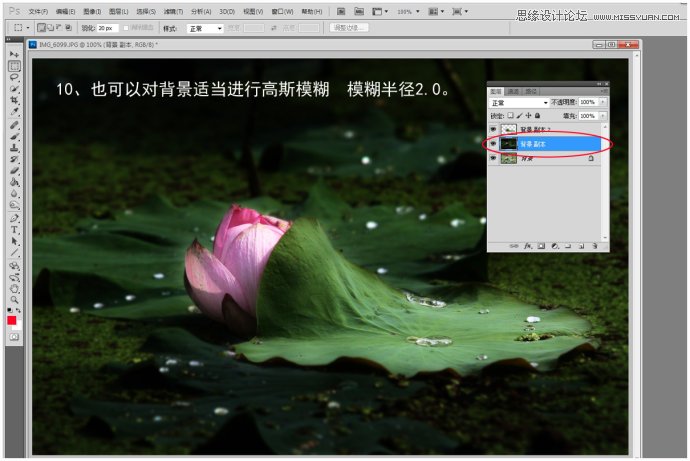Toggle lock all icon

pos(537,116)
